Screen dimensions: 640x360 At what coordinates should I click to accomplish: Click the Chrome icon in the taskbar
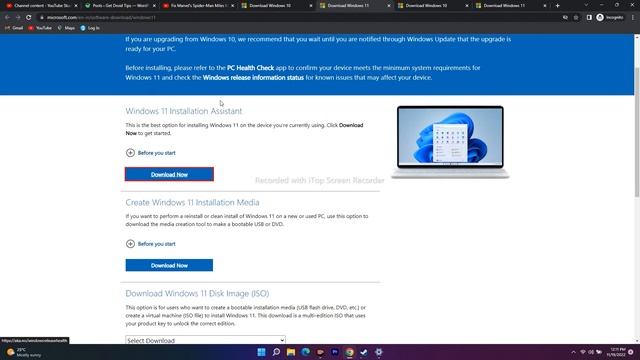point(349,352)
